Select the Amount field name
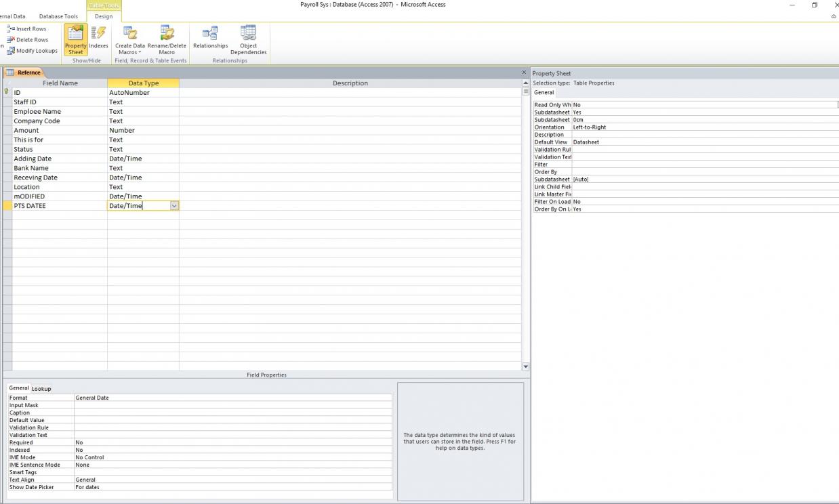Image resolution: width=839 pixels, height=504 pixels. (60, 131)
